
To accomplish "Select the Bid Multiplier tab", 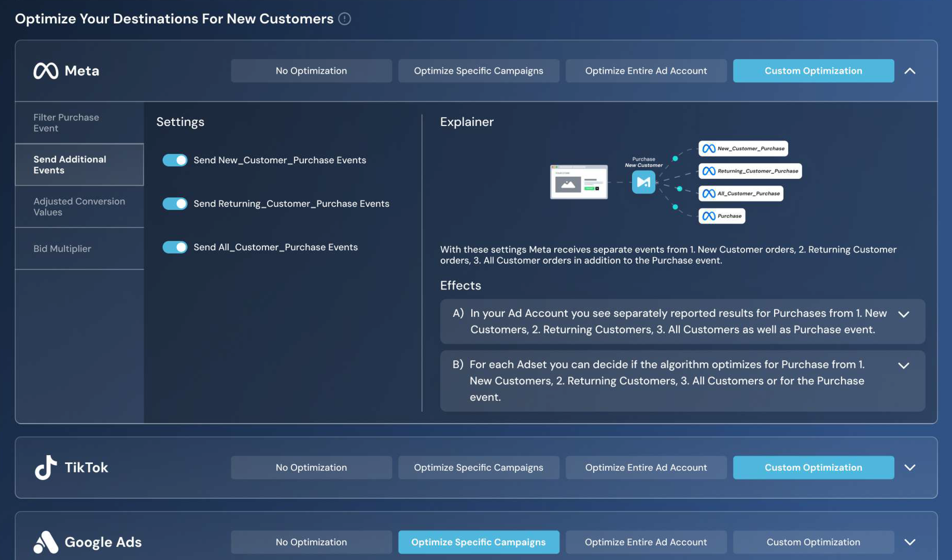I will coord(62,248).
